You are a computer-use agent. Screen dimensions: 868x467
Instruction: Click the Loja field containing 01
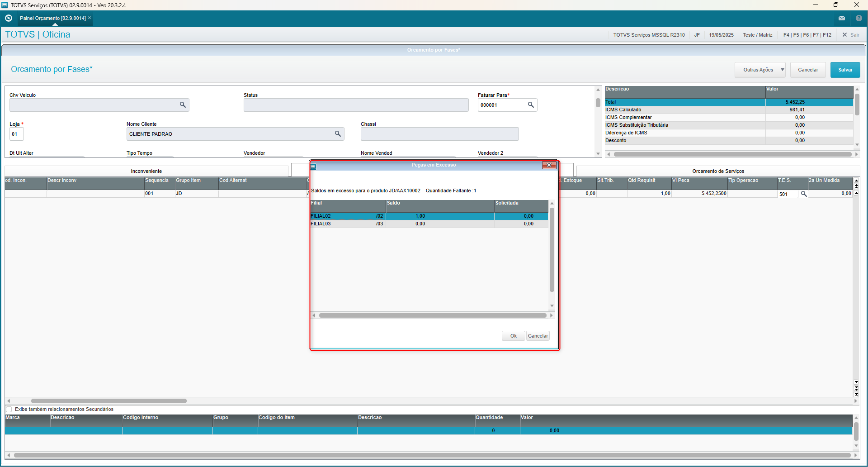(17, 134)
